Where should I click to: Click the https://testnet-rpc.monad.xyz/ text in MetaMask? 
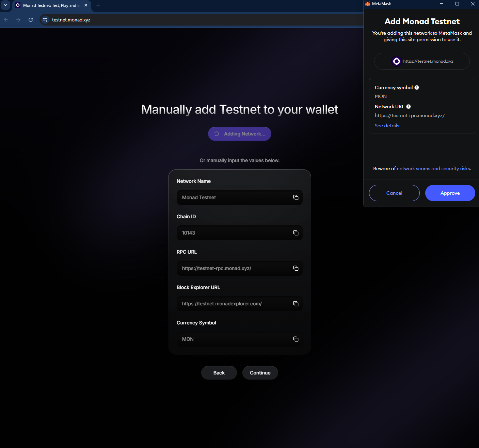410,115
